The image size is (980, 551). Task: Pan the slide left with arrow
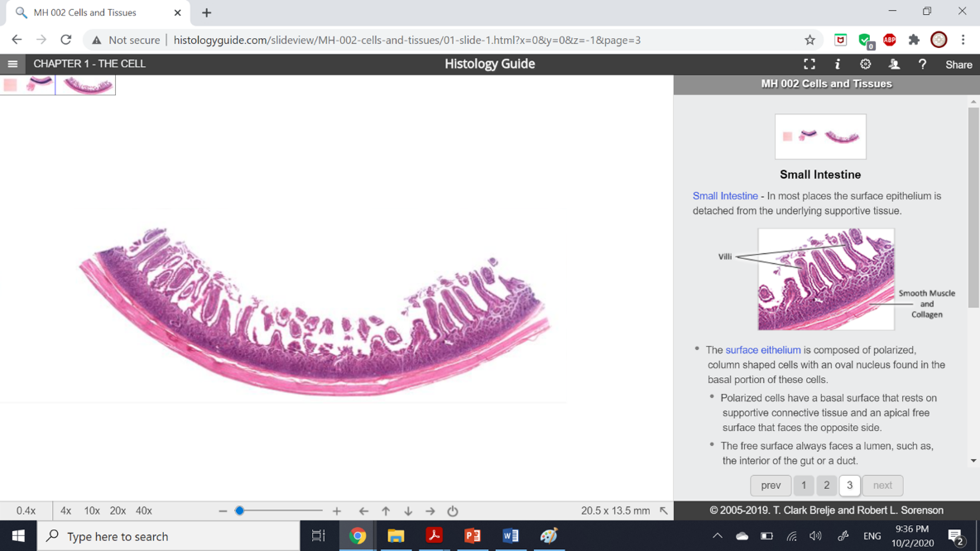pos(363,511)
